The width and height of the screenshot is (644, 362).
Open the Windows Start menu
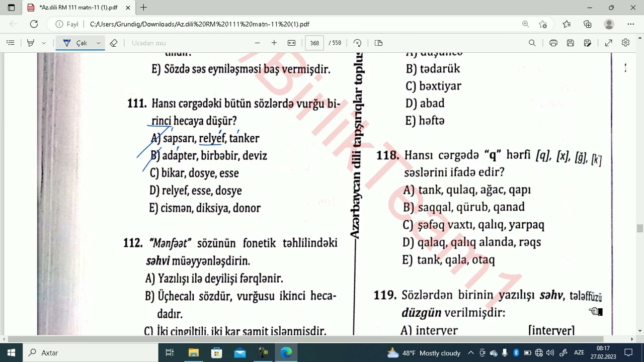tap(11, 352)
